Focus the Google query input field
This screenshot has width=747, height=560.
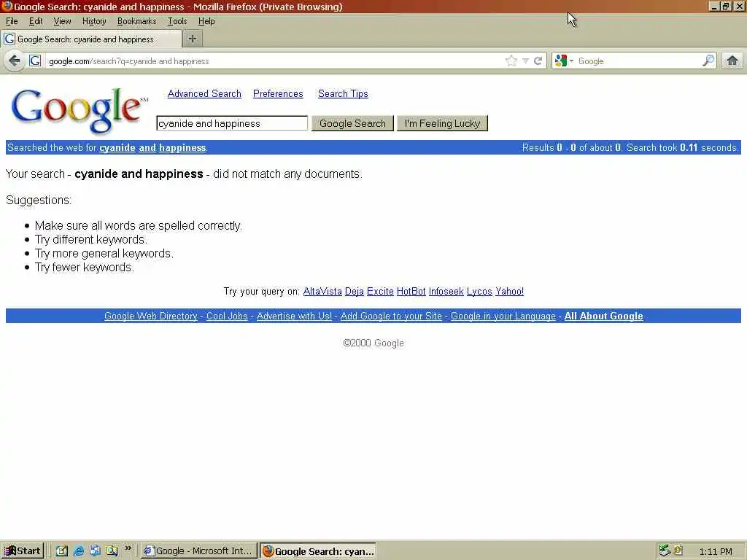pyautogui.click(x=232, y=123)
